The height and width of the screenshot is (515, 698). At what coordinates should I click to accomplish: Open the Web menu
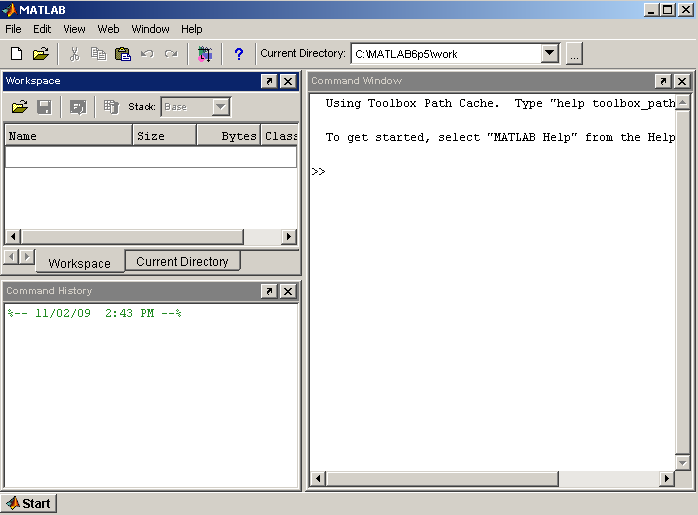pos(108,29)
